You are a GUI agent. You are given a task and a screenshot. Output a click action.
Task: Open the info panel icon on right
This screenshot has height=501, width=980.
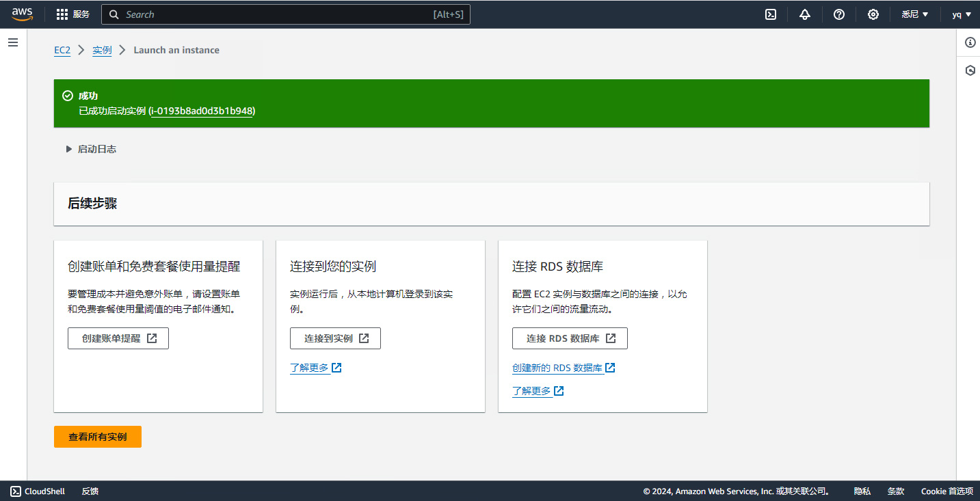tap(970, 42)
